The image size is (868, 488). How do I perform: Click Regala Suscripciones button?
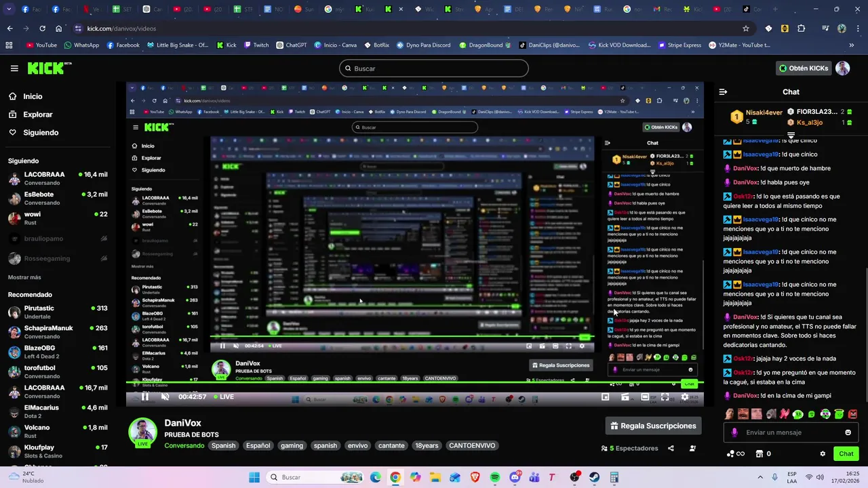pyautogui.click(x=653, y=426)
